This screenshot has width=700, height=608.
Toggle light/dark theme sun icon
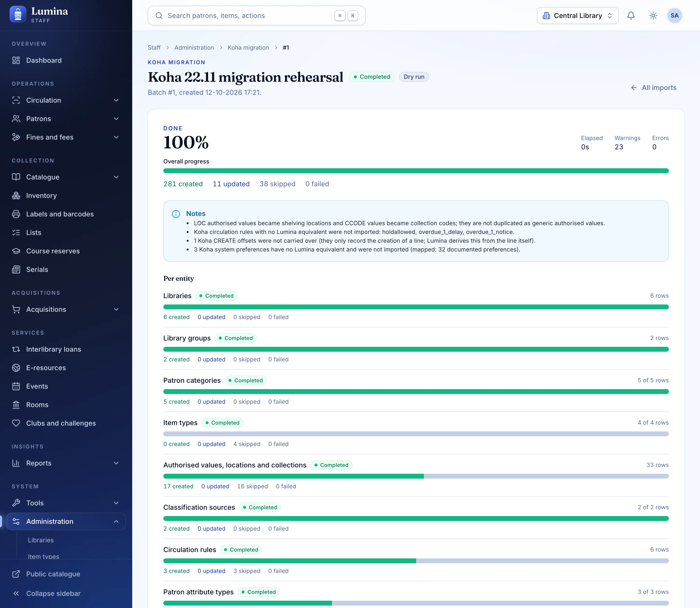[653, 16]
